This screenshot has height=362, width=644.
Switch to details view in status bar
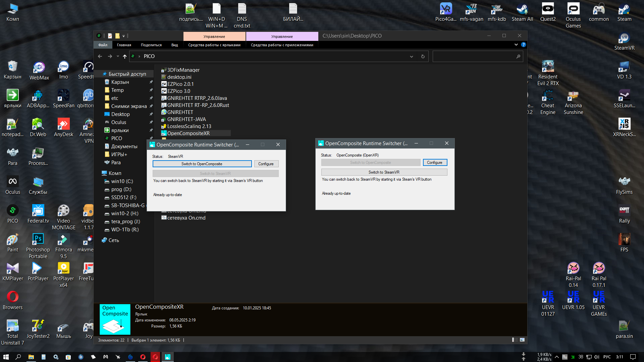click(x=515, y=340)
